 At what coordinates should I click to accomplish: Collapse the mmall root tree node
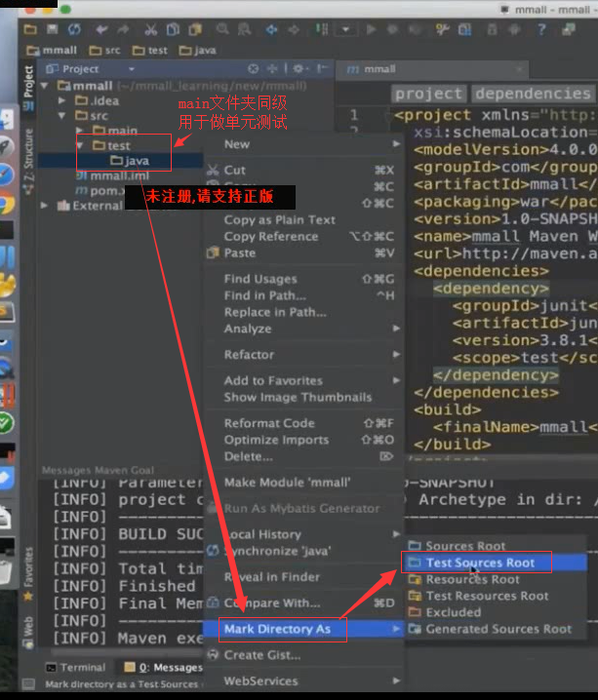coord(44,85)
